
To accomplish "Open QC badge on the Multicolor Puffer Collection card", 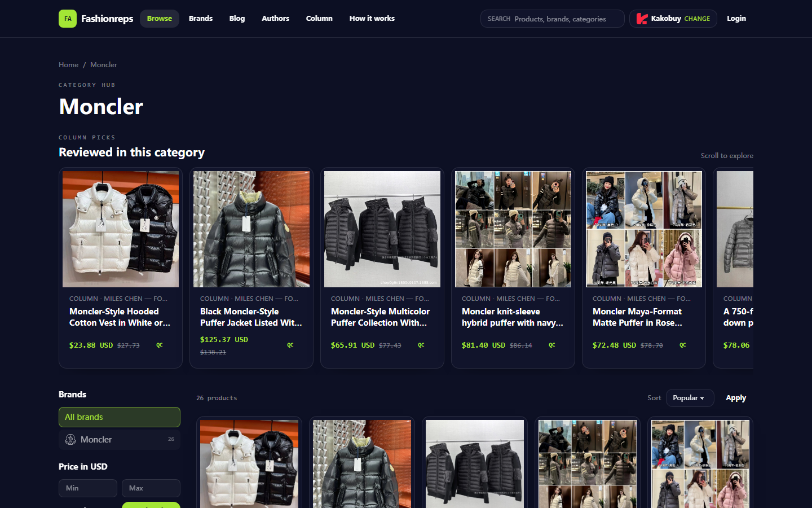I will click(x=421, y=345).
